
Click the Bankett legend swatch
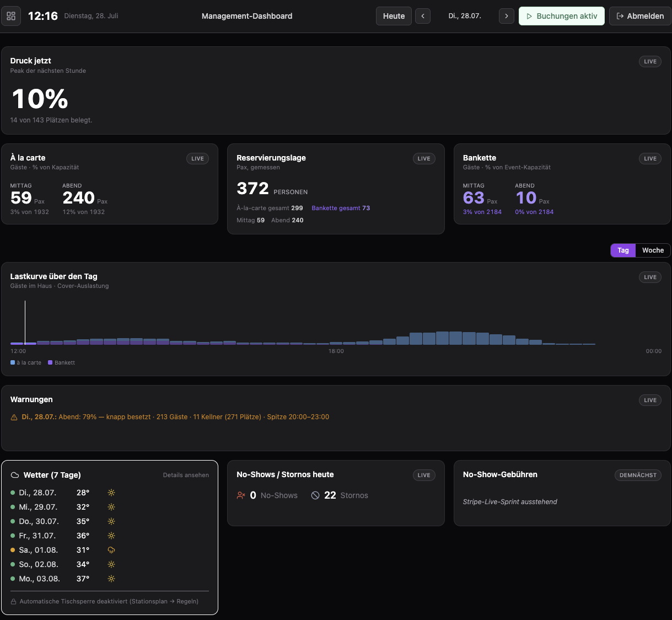(50, 362)
